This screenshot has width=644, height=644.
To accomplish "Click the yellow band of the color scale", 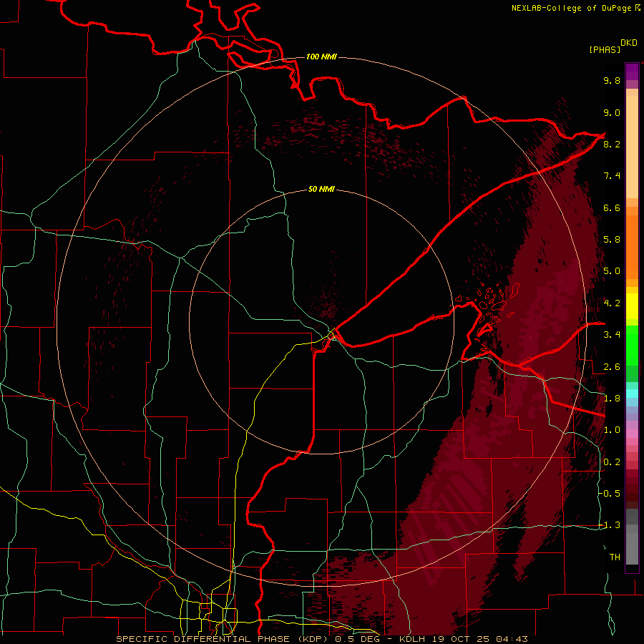I will 632,306.
